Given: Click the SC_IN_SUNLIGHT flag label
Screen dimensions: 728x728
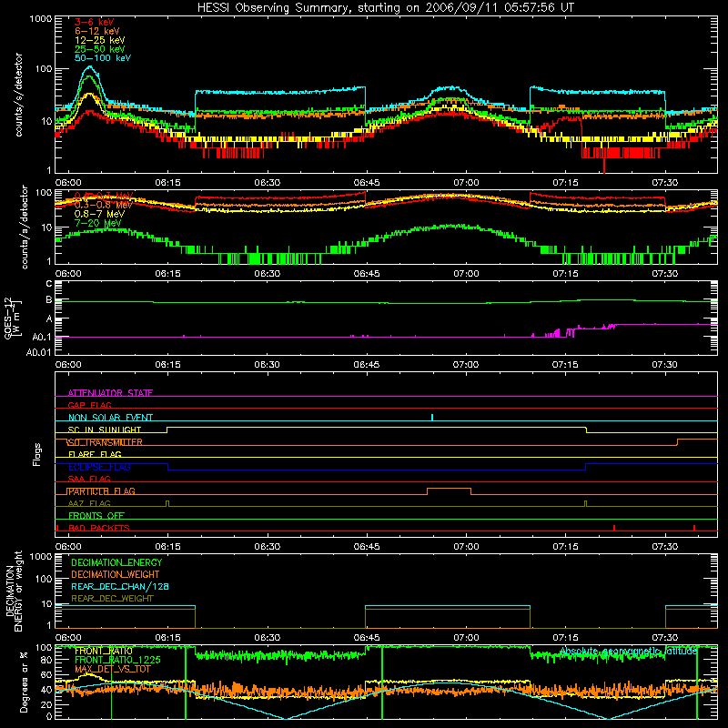Looking at the screenshot, I should pyautogui.click(x=105, y=430).
